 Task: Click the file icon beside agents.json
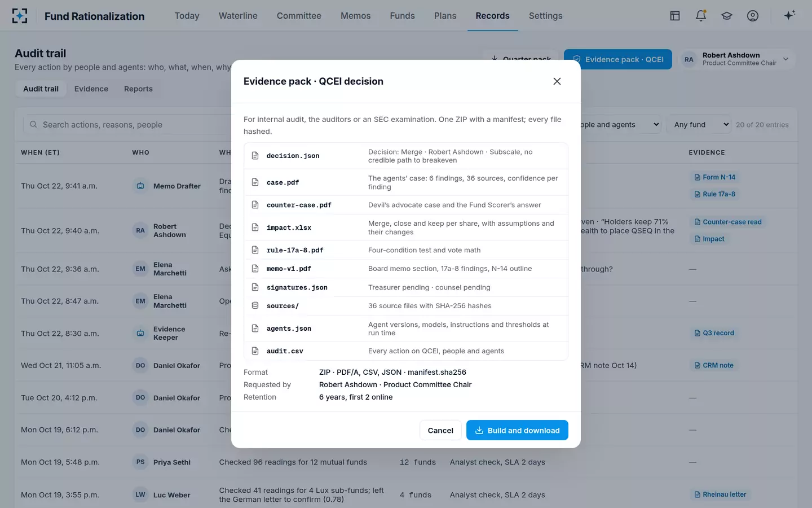(255, 329)
